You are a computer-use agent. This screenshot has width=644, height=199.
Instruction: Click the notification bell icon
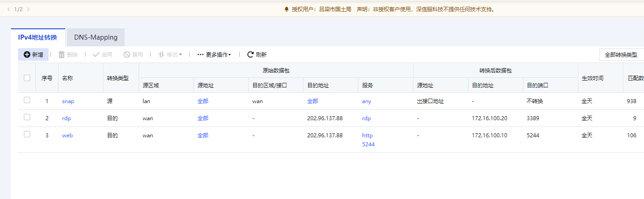coord(286,9)
